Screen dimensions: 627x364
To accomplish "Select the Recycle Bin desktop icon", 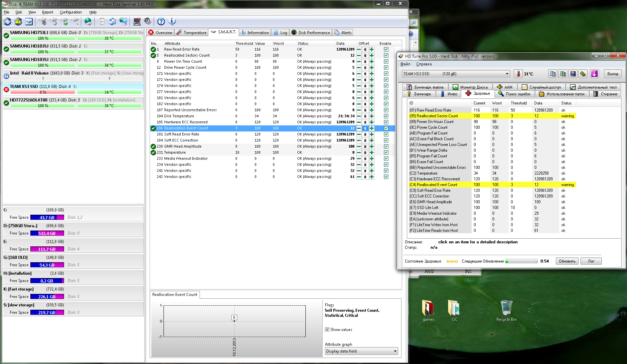I will pos(506,310).
